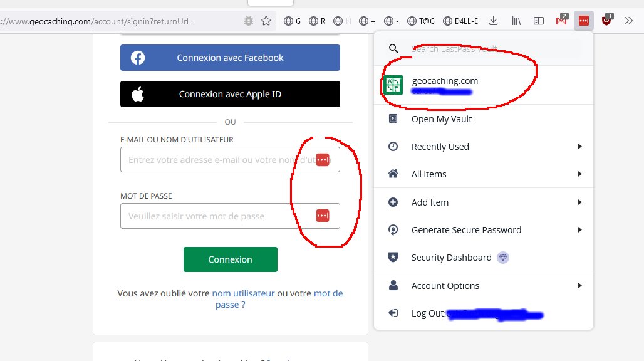Click the bug icon in address bar
The height and width of the screenshot is (361, 644).
(x=249, y=21)
